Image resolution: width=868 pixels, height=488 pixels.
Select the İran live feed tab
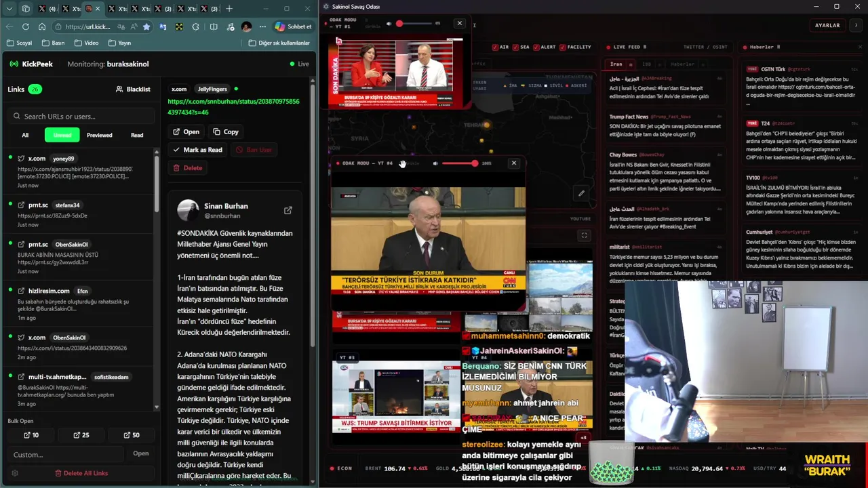pyautogui.click(x=616, y=64)
